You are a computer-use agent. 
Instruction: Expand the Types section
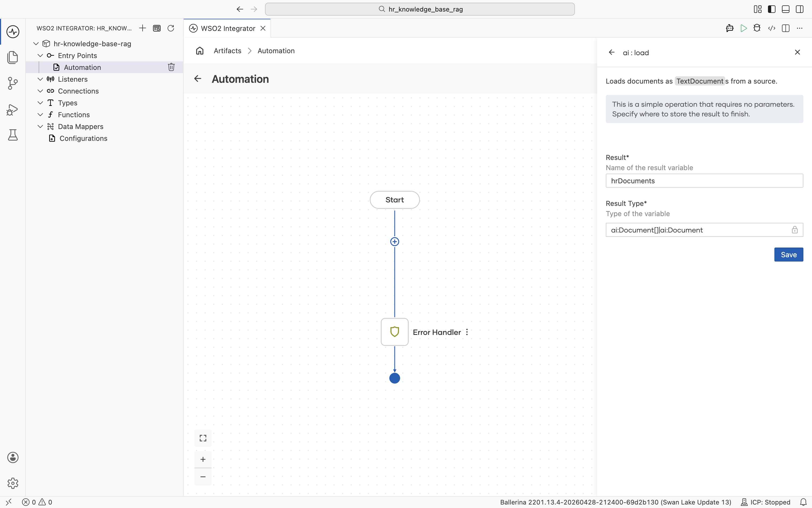[40, 102]
